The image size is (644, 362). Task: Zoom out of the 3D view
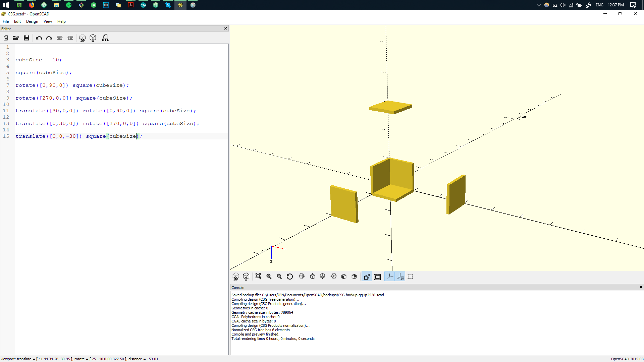tap(279, 277)
